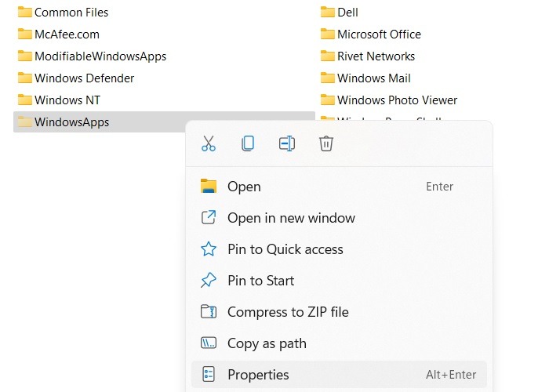The image size is (549, 392).
Task: Choose Open from the context menu
Action: click(339, 187)
